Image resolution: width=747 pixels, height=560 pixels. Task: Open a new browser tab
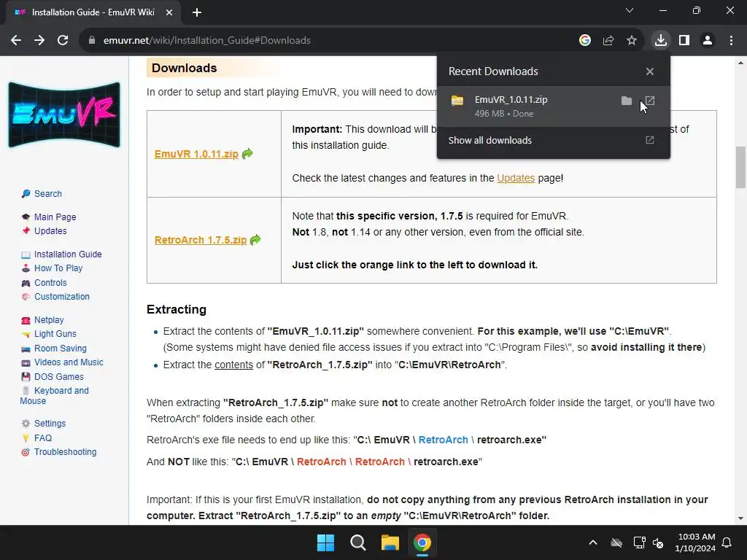197,12
